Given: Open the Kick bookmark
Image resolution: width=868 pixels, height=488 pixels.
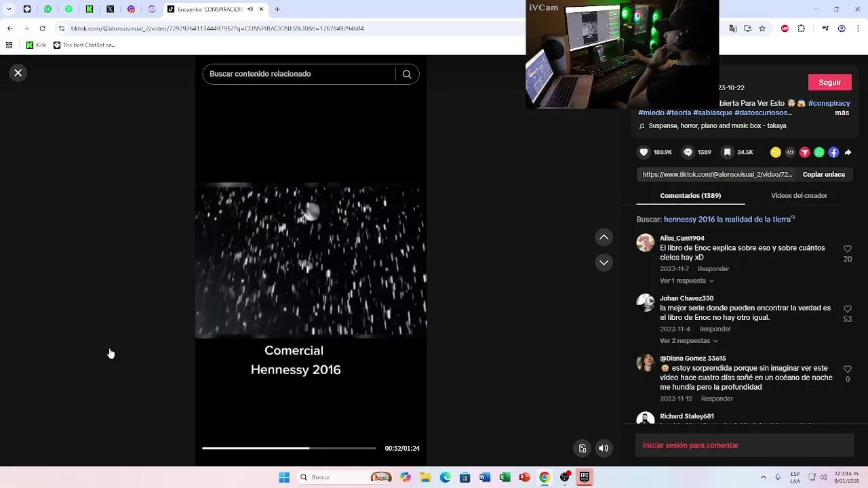Looking at the screenshot, I should pos(36,45).
